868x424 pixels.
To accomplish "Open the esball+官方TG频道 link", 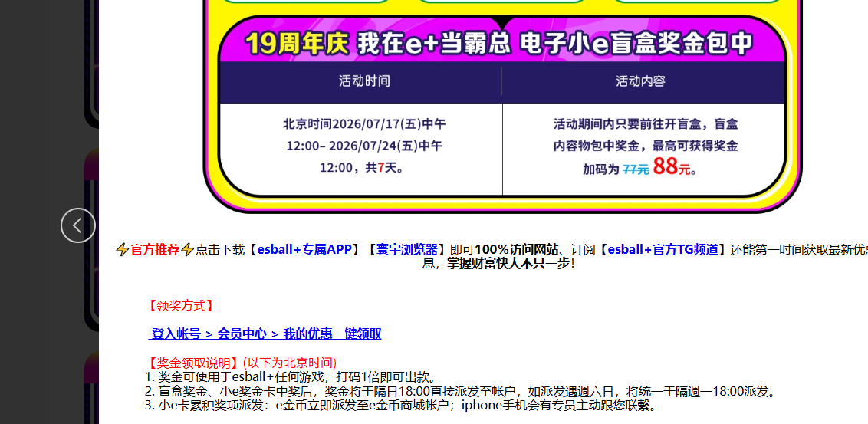I will click(663, 250).
